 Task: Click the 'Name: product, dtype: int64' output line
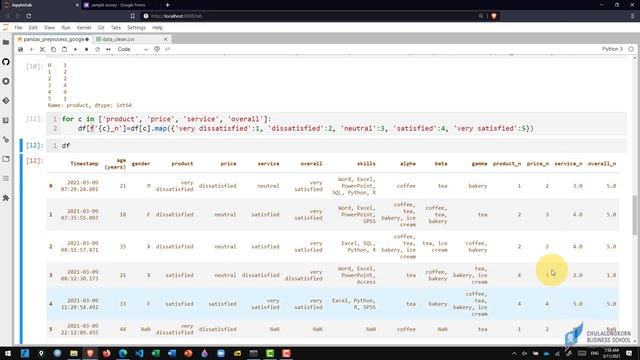point(90,105)
